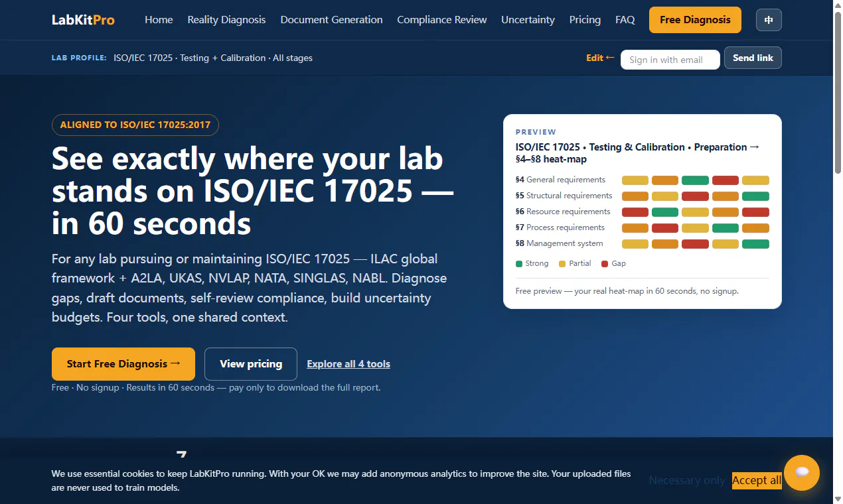Click the Aligned to ISO/IEC 17025:2017 badge

135,125
